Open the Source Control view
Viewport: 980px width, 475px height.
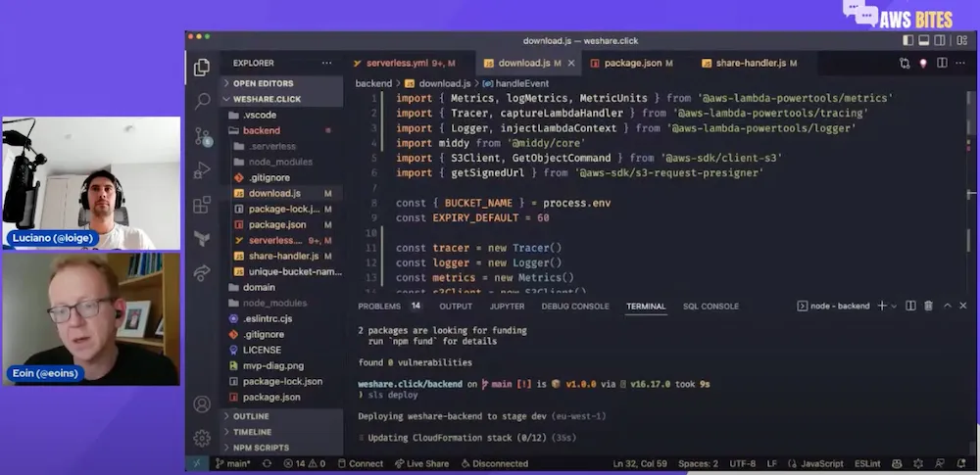click(x=203, y=135)
